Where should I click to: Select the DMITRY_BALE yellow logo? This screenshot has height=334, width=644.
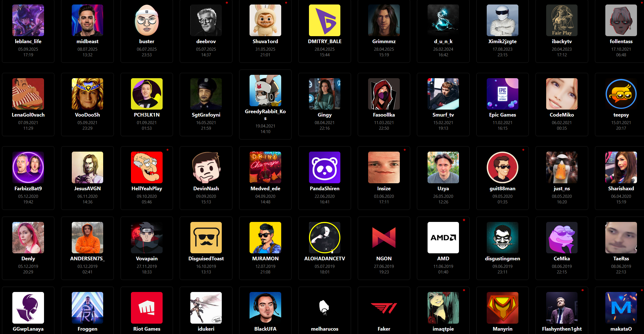pos(324,20)
